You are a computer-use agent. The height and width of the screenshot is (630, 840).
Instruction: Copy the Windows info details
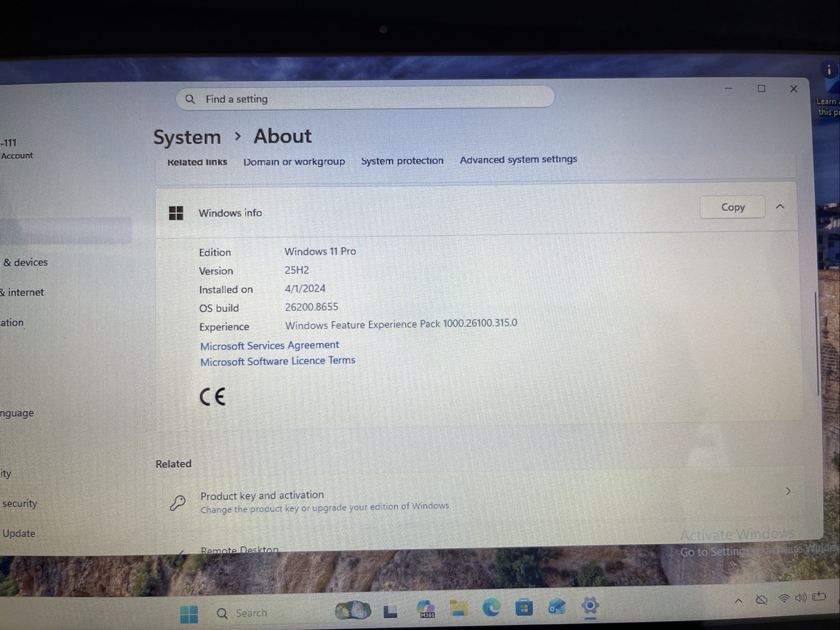(732, 207)
